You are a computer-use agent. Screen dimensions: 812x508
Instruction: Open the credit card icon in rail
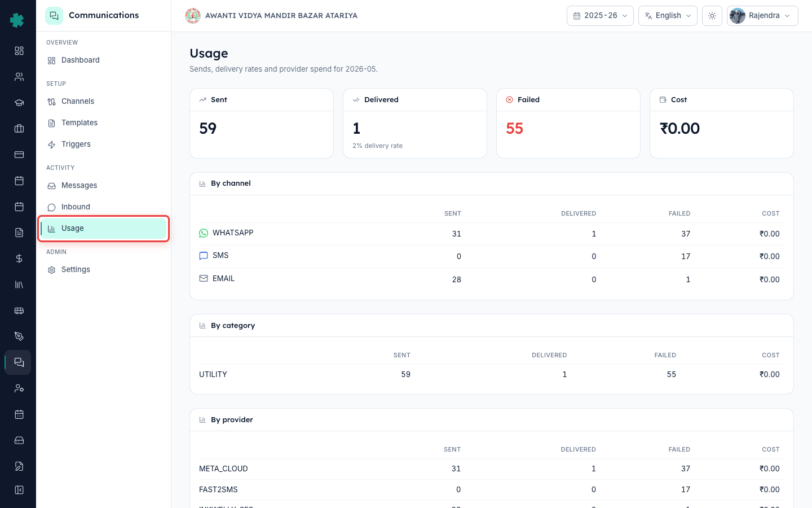(x=19, y=155)
